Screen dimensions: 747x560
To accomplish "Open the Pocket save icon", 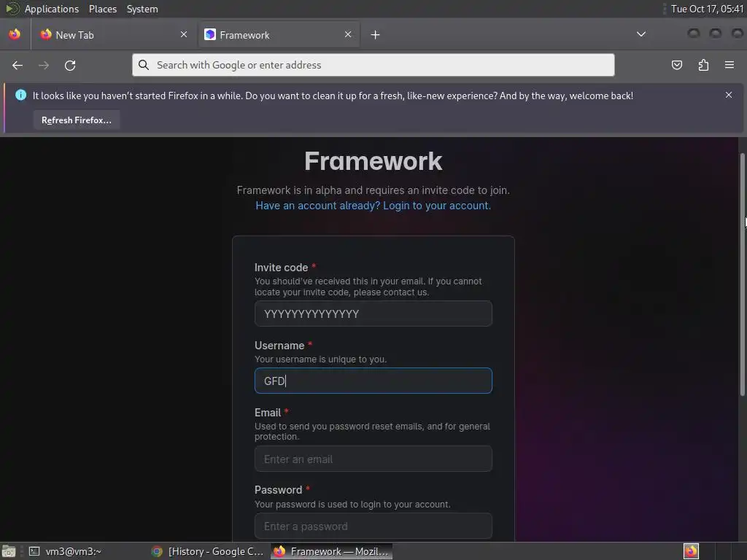I will coord(676,65).
